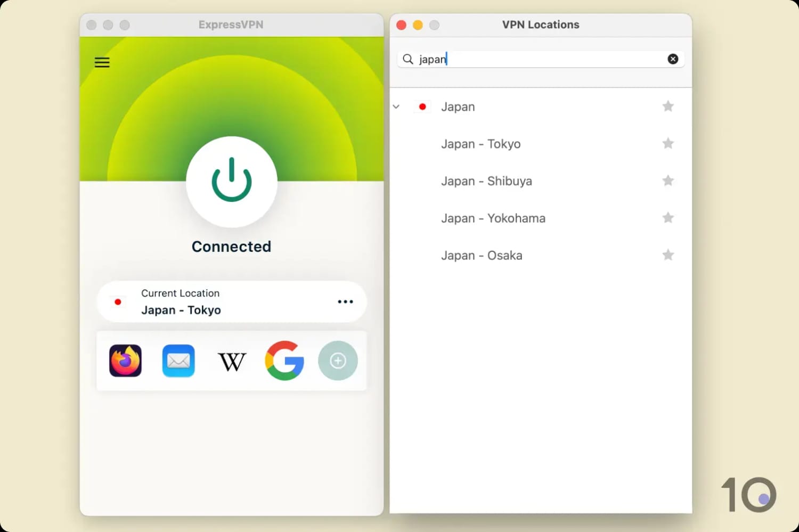
Task: Click into the VPN location search field
Action: (x=541, y=59)
